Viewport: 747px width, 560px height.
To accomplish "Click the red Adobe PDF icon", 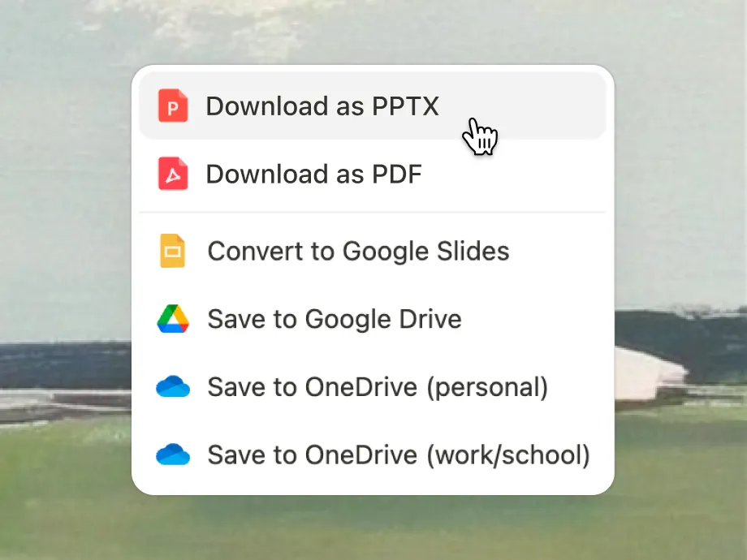I will point(173,174).
